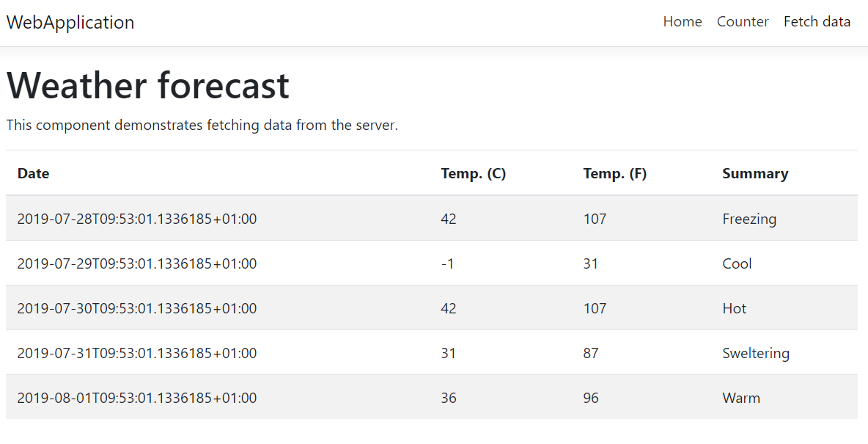Open the Home navigation link
Viewport: 868px width, 444px height.
pyautogui.click(x=683, y=22)
